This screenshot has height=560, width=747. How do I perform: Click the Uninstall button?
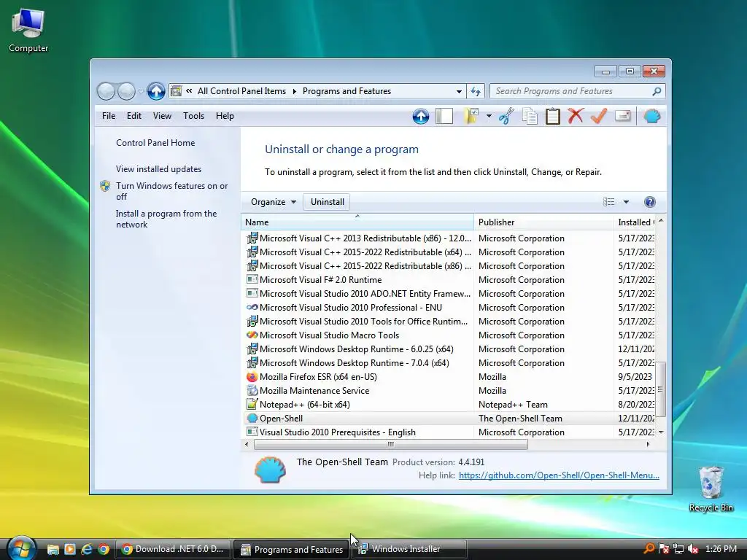[328, 202]
